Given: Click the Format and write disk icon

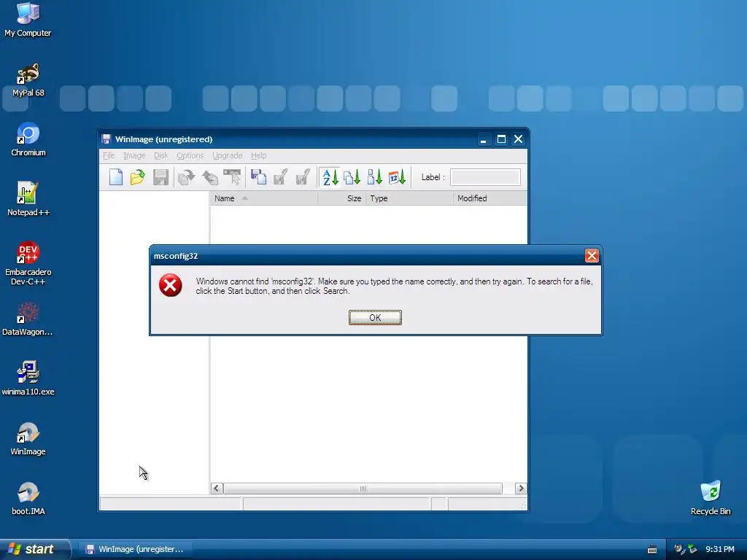Looking at the screenshot, I should click(x=303, y=177).
